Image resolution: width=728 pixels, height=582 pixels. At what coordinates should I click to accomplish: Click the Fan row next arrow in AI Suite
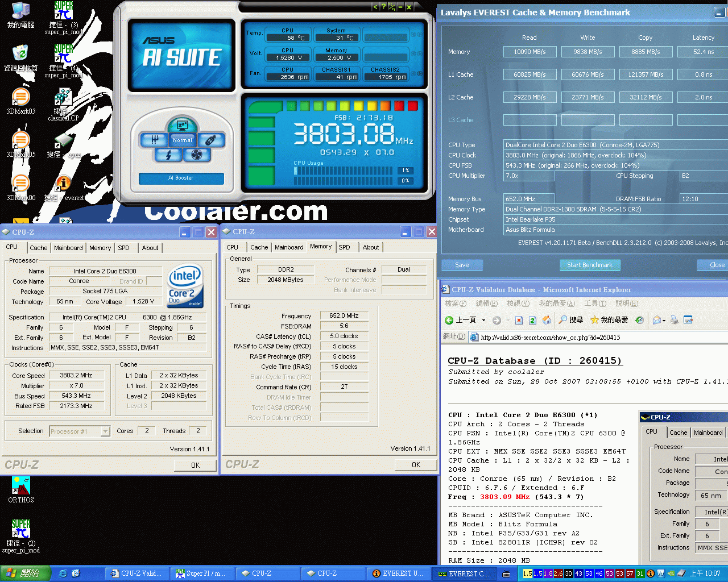point(420,73)
